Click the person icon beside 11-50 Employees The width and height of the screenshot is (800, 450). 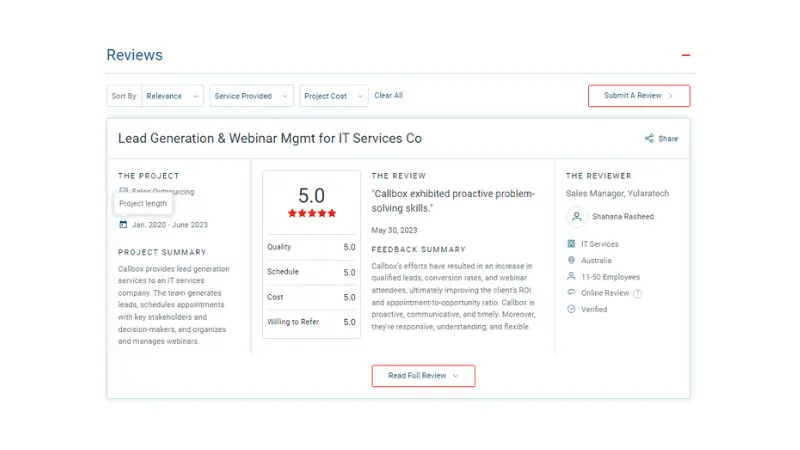(571, 277)
